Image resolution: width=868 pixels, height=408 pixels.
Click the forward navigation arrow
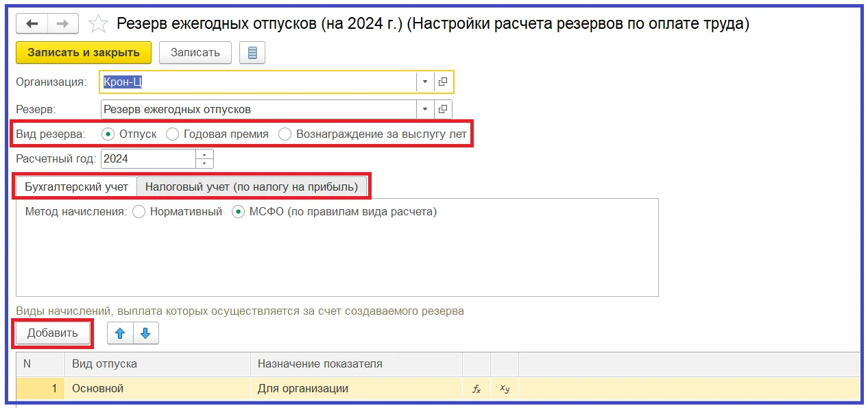(x=62, y=24)
